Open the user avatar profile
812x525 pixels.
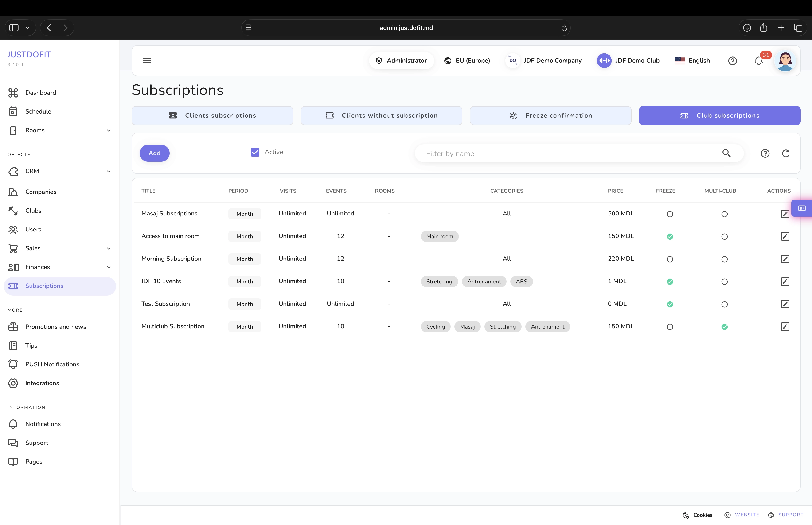point(785,61)
